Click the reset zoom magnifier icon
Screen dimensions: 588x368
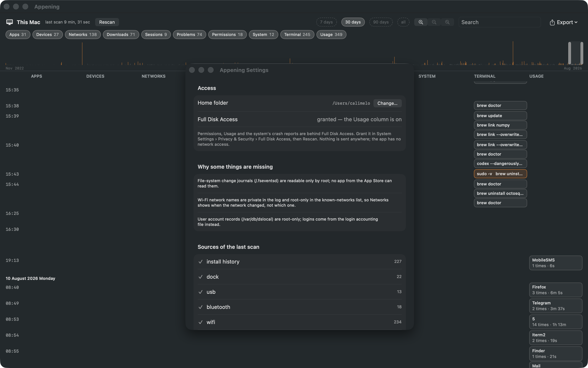[447, 22]
